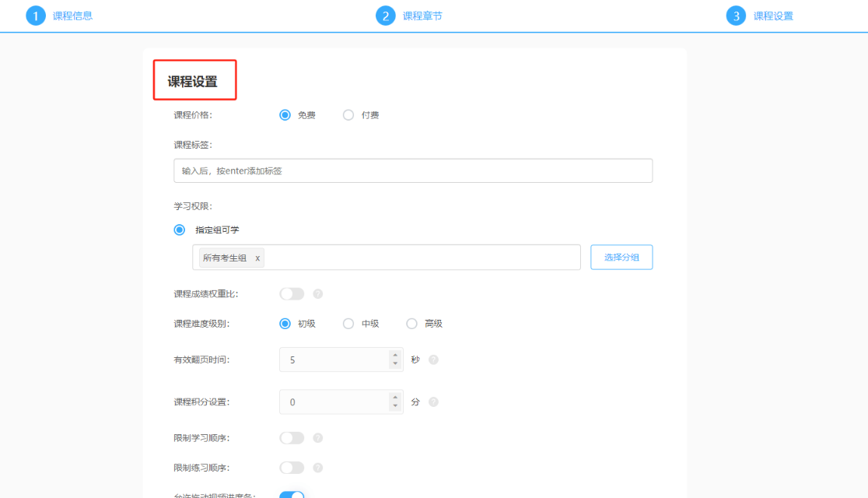
Task: Click the step 1 circle icon
Action: tap(35, 15)
